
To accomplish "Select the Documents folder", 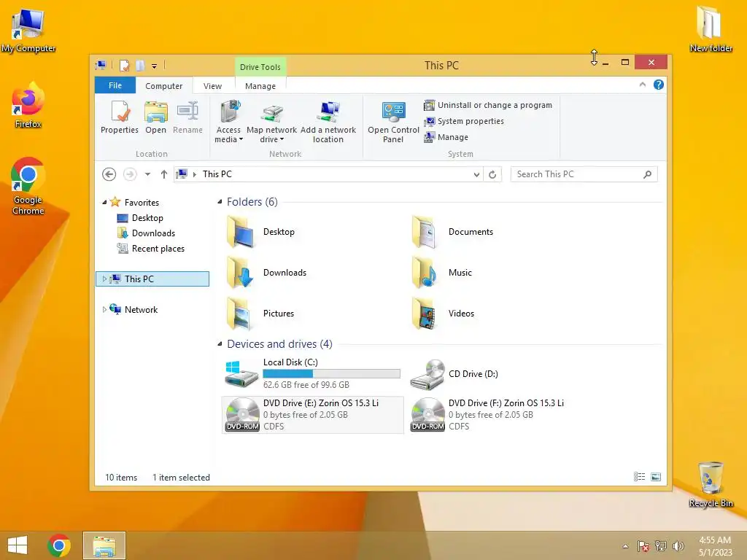I will (x=452, y=232).
